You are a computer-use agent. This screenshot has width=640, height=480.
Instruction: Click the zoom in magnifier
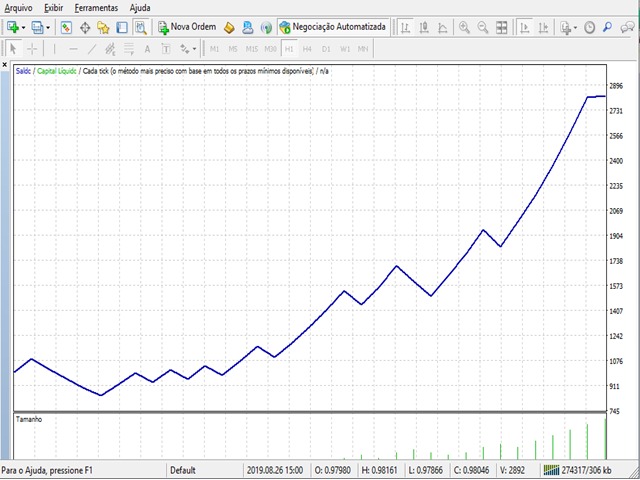(464, 27)
